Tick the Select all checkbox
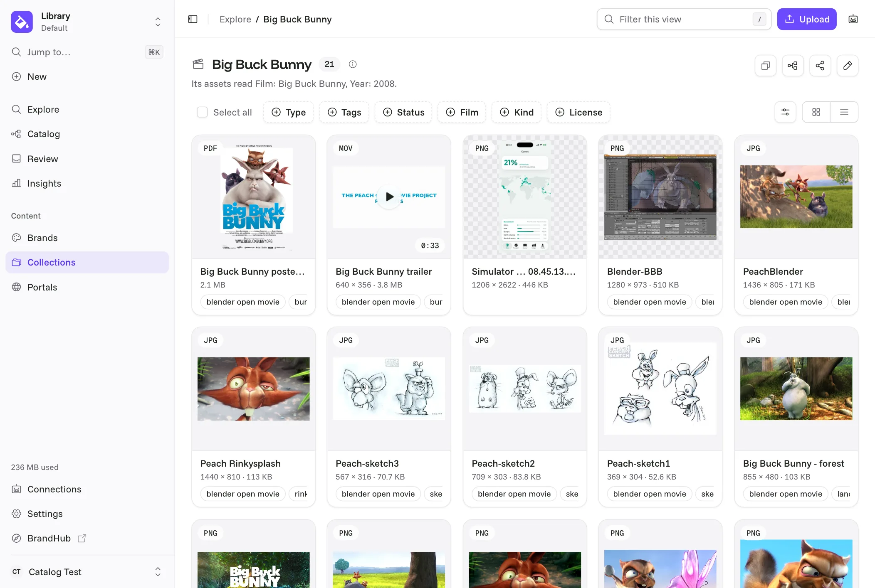 (202, 112)
